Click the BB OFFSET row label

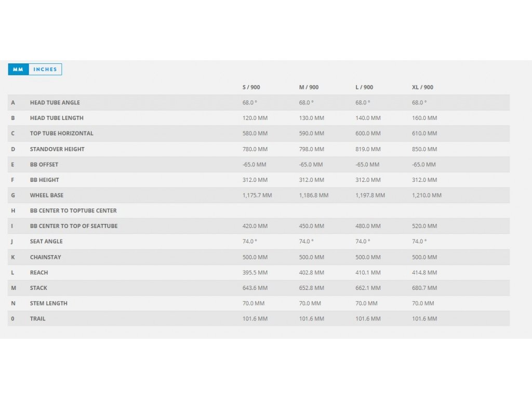click(44, 165)
